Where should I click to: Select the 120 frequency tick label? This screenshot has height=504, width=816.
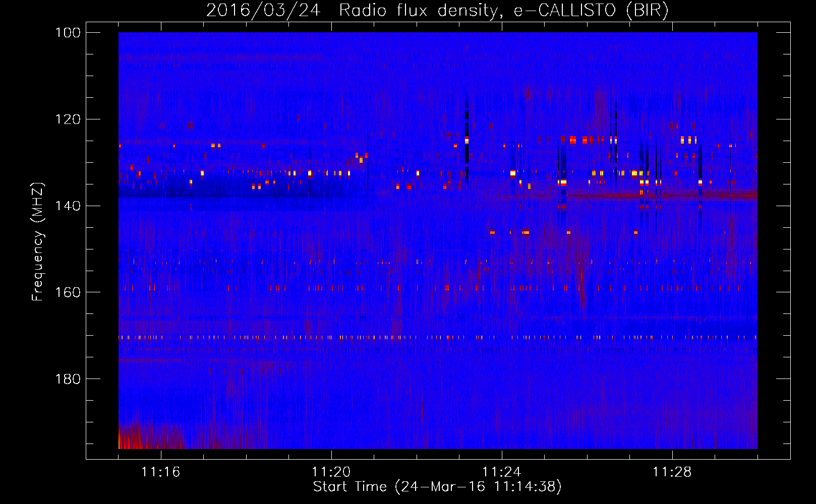68,119
